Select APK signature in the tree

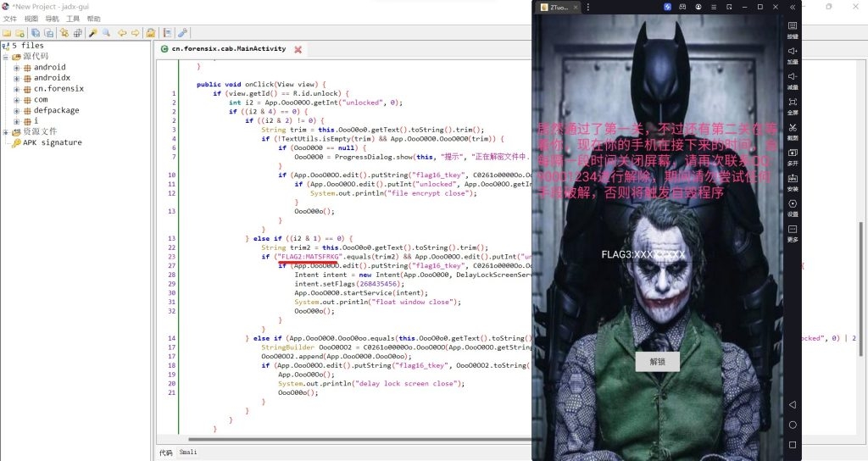(x=52, y=142)
